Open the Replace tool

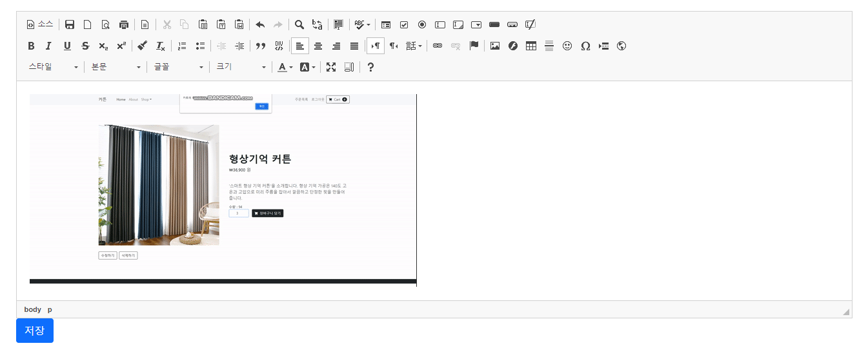coord(318,24)
